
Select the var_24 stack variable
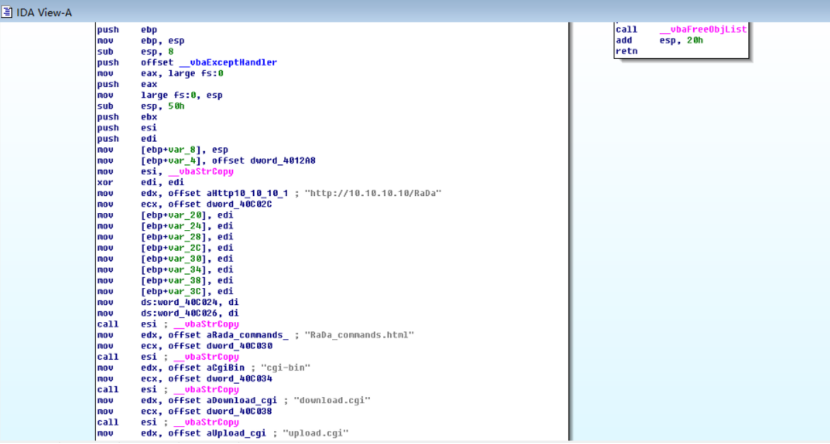(x=187, y=226)
